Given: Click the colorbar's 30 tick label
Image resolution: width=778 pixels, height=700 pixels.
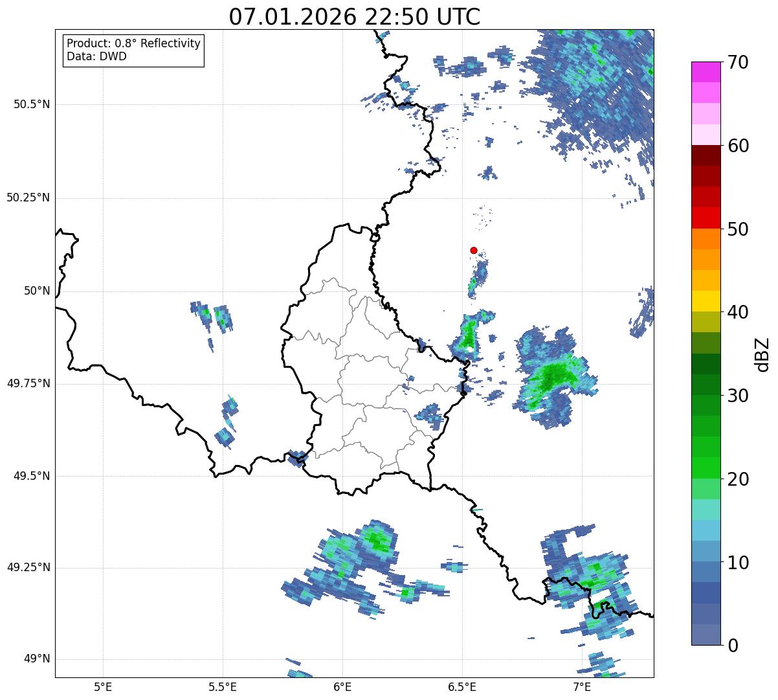Looking at the screenshot, I should click(738, 396).
